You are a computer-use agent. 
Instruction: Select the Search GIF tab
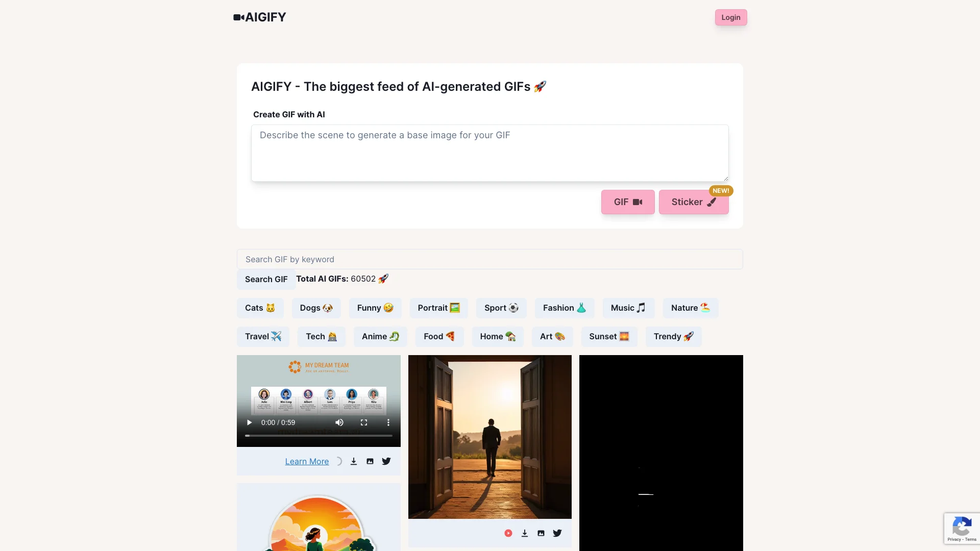pos(266,279)
